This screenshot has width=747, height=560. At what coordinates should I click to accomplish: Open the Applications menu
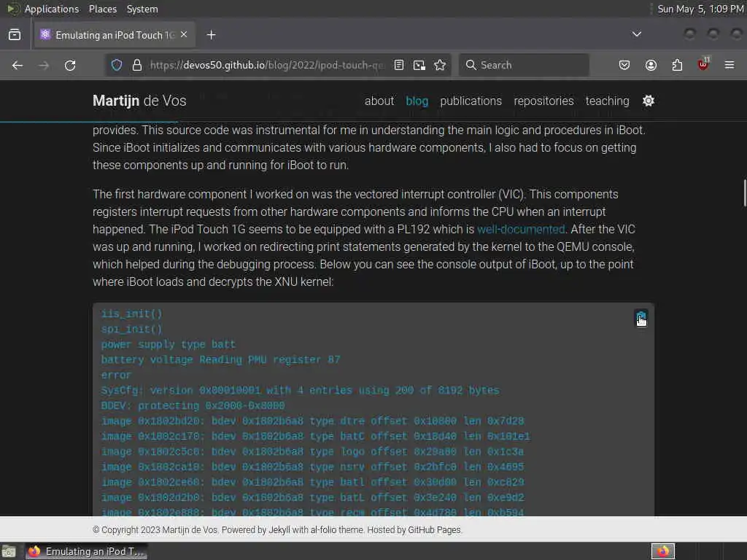click(x=52, y=9)
